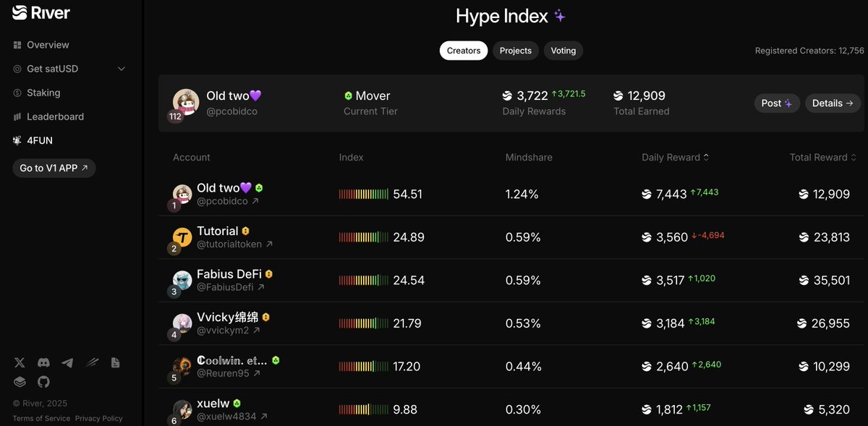Open the profile arrow next to @FabiusDefi
This screenshot has width=868, height=426.
coord(261,287)
